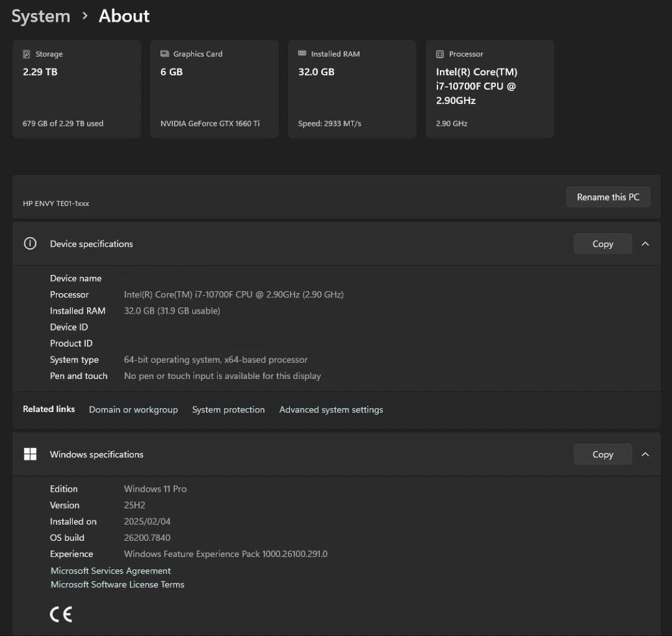Click the 'Device ID' label
The height and width of the screenshot is (636, 672).
pyautogui.click(x=69, y=327)
